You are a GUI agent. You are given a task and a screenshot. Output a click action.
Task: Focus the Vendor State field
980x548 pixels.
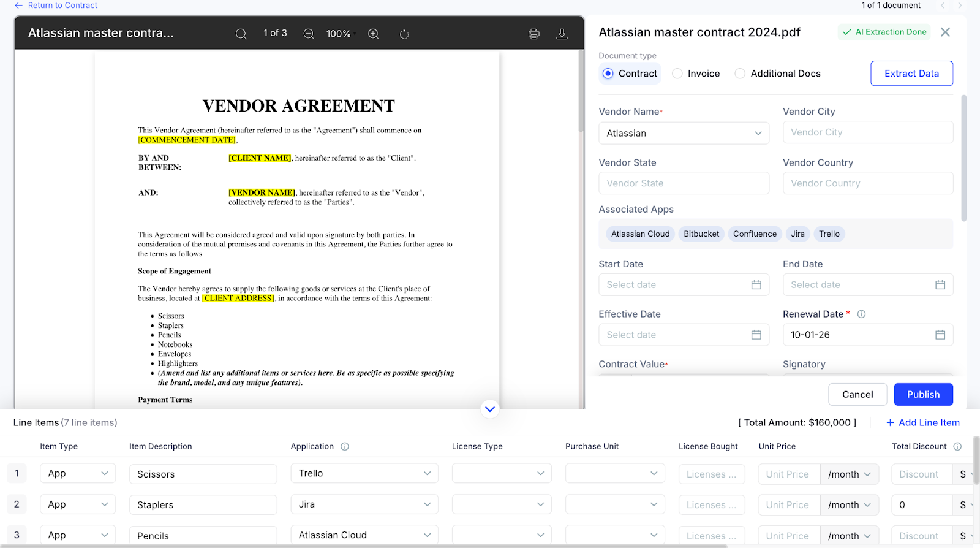pos(684,183)
